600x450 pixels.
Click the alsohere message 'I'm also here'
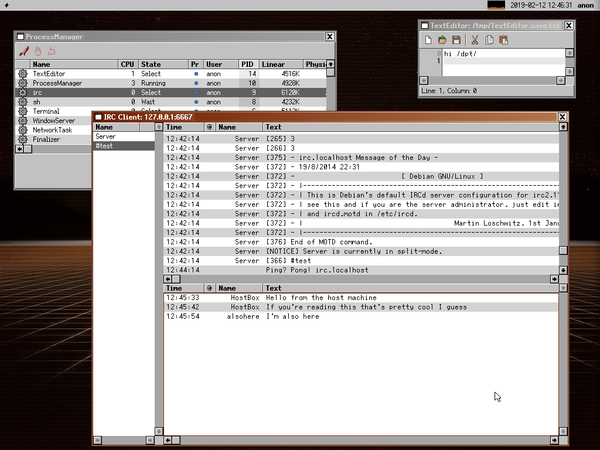click(x=293, y=316)
